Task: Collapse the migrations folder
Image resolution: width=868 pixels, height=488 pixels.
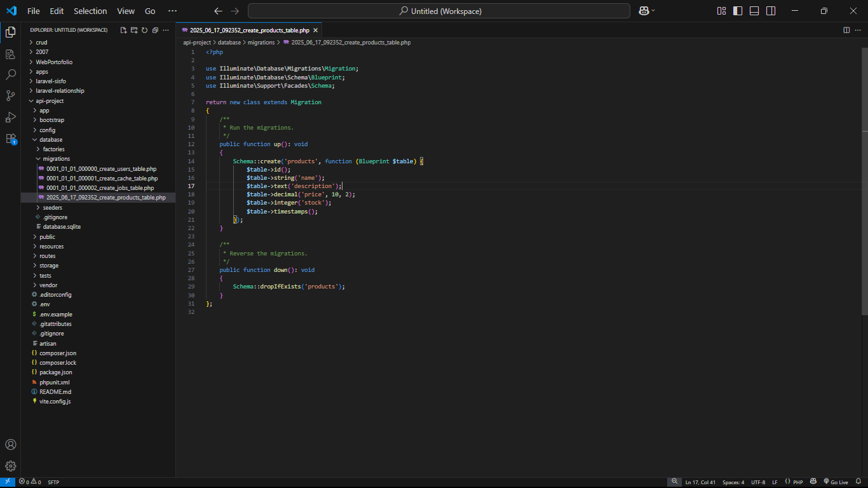Action: click(x=56, y=159)
